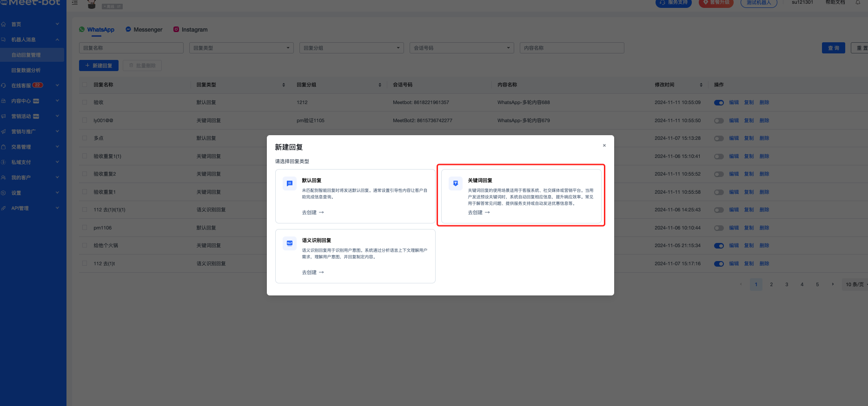Click the user avatar in top bar
This screenshot has width=868, height=406.
(92, 4)
